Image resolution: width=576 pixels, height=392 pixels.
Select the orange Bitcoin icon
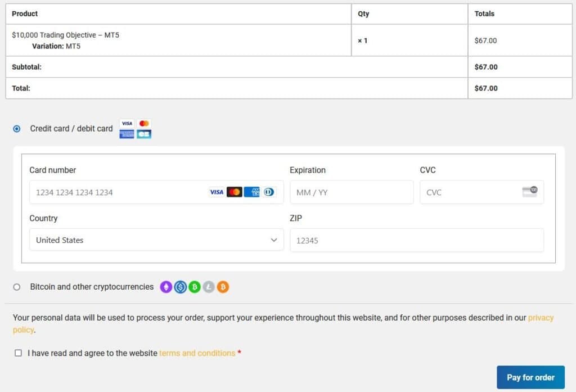tap(223, 287)
